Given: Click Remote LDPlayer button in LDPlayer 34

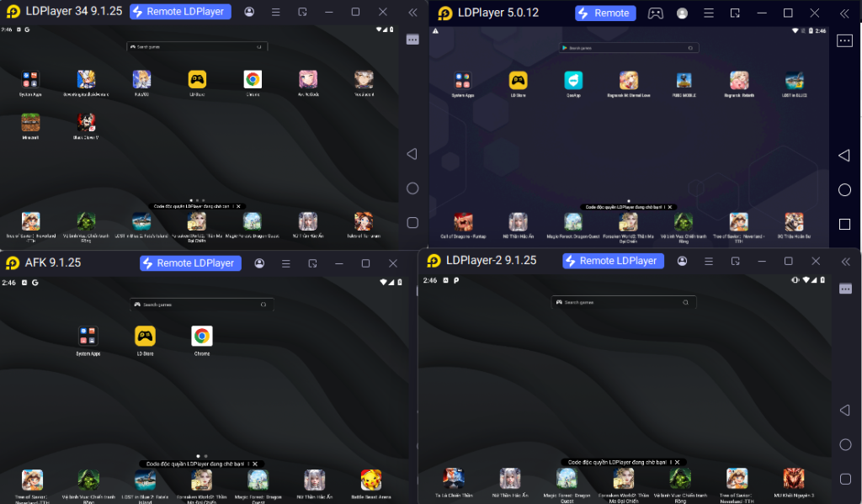Looking at the screenshot, I should (x=177, y=12).
